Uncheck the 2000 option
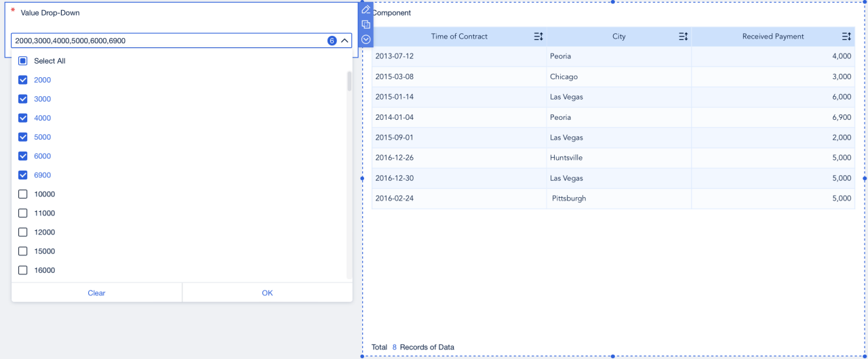This screenshot has width=868, height=359. coord(23,80)
